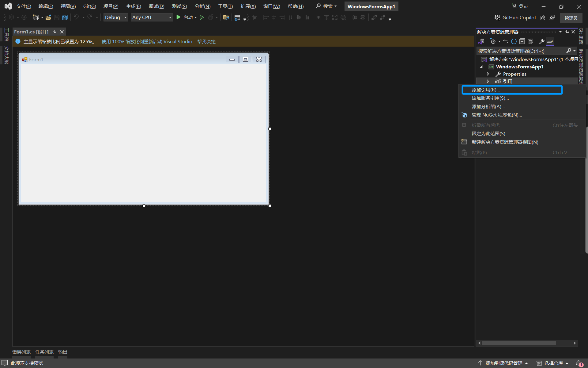This screenshot has height=368, width=588.
Task: Click the Open File folder icon
Action: 48,17
